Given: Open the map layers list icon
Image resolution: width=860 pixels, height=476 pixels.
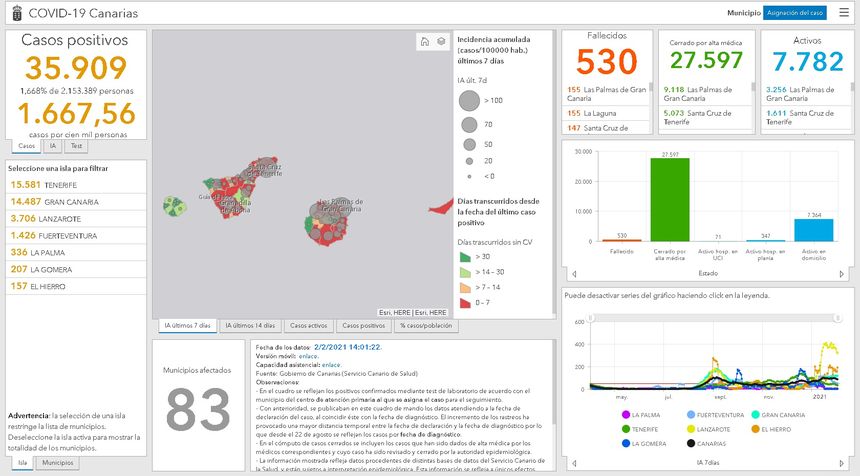Looking at the screenshot, I should (x=440, y=42).
